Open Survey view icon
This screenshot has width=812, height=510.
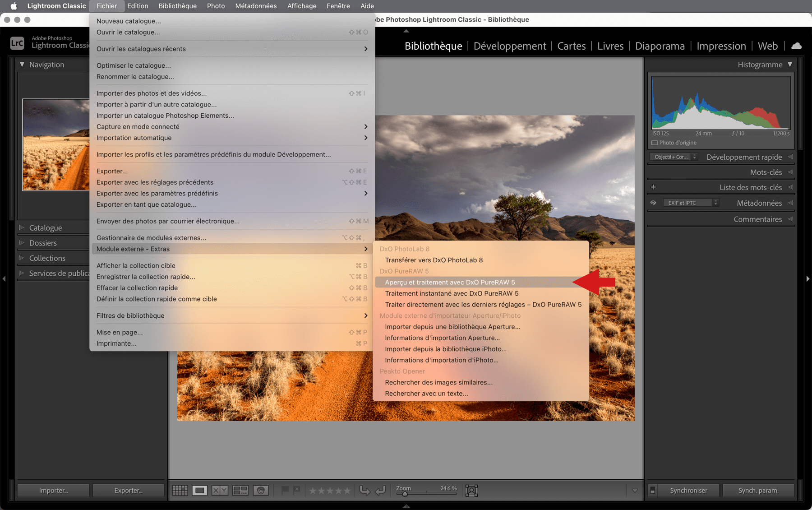pos(240,490)
